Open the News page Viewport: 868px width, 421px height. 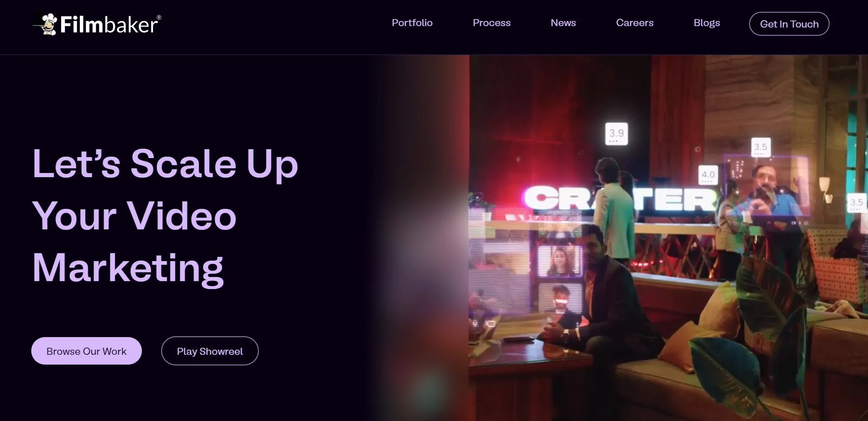point(563,23)
